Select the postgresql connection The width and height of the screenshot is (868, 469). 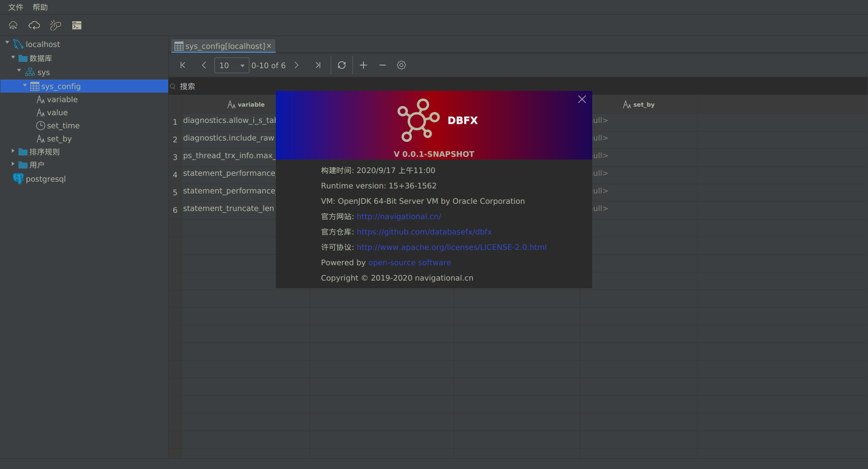(x=46, y=179)
